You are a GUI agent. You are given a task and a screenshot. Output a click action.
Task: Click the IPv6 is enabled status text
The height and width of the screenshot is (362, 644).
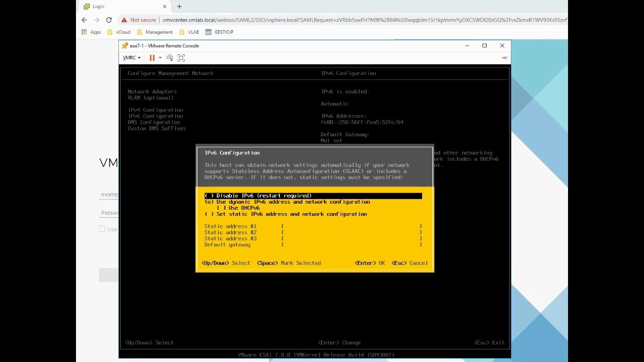345,92
